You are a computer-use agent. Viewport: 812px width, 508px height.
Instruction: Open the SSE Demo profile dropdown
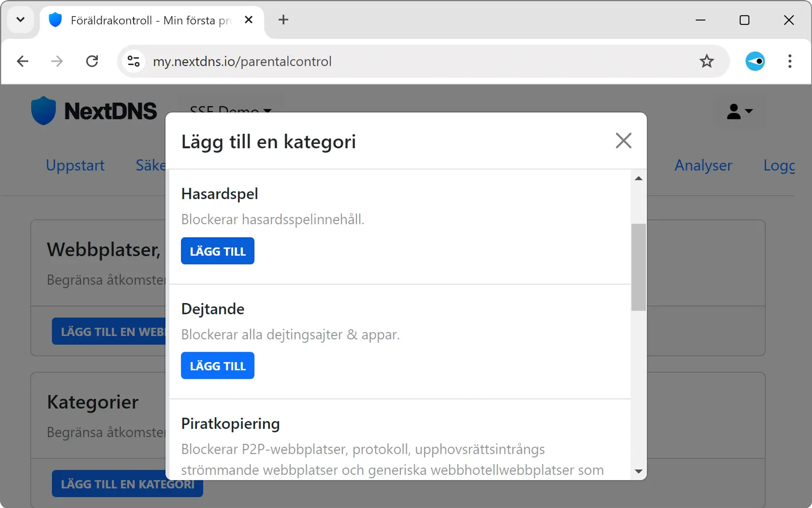[x=230, y=109]
